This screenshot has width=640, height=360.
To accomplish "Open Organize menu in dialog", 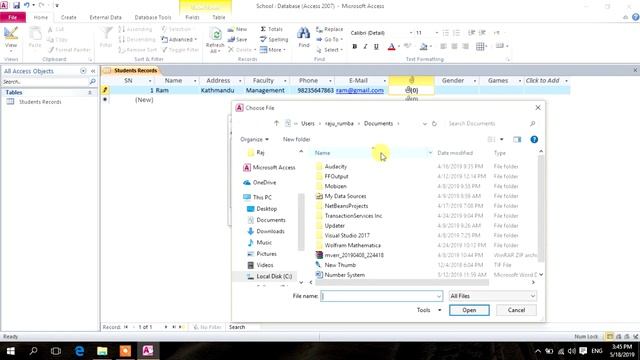I will click(x=254, y=139).
